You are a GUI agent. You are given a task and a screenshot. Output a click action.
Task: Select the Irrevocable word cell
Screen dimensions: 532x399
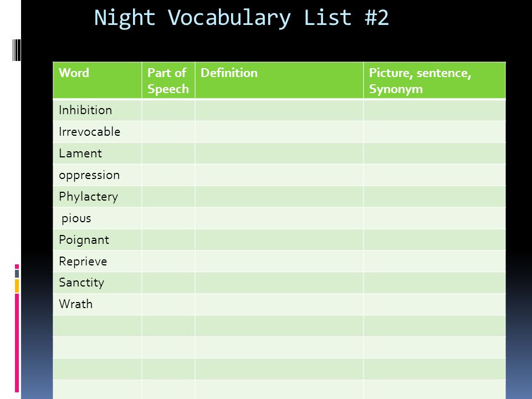pos(98,132)
